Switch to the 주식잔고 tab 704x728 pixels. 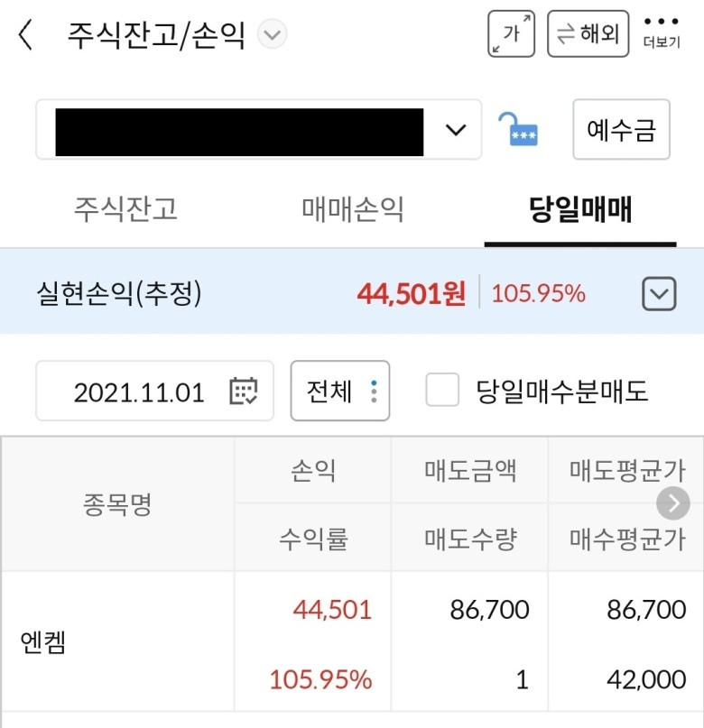coord(125,209)
